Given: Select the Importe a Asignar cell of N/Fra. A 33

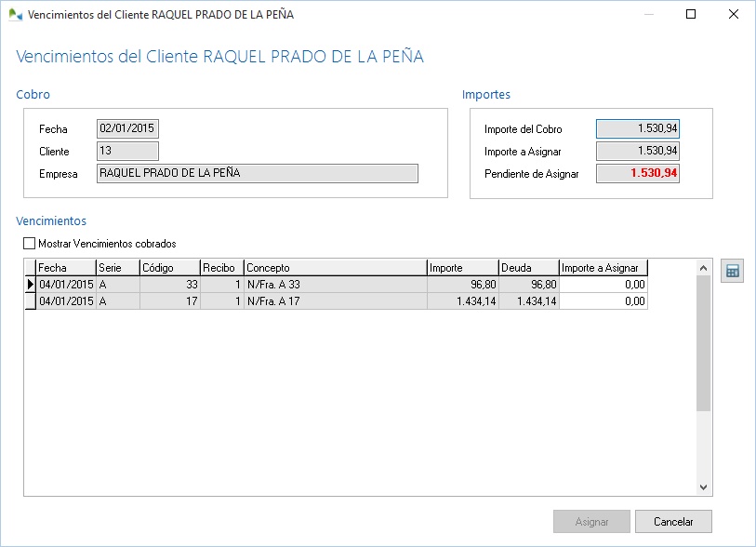Looking at the screenshot, I should pos(604,285).
